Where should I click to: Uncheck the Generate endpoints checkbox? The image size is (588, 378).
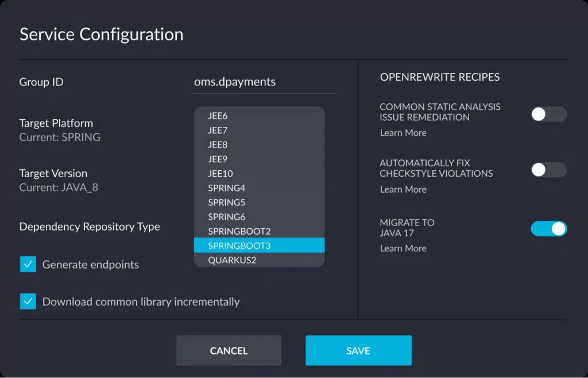[28, 264]
